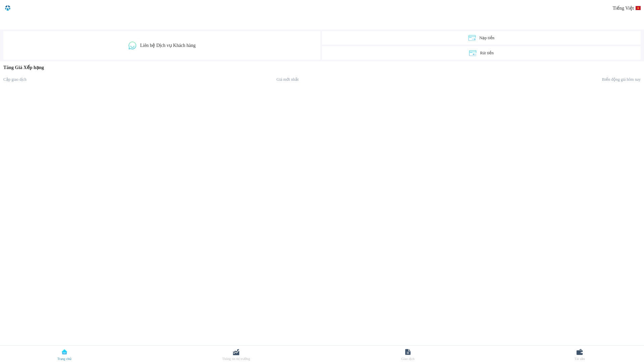This screenshot has height=362, width=644.
Task: Click the Trang chủ home icon
Action: click(64, 352)
